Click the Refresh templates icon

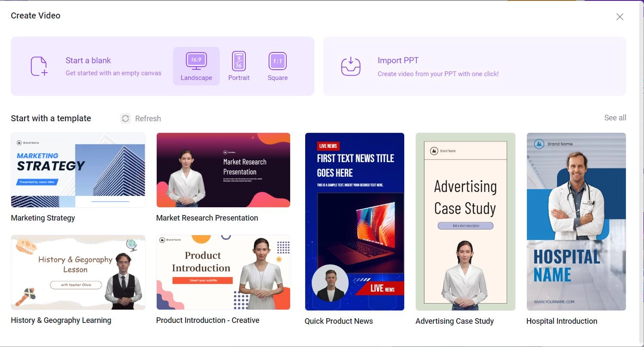click(125, 118)
